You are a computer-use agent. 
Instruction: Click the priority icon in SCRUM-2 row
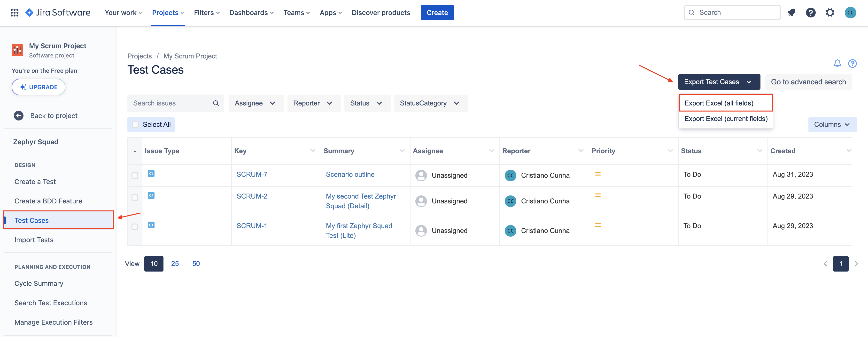[598, 196]
